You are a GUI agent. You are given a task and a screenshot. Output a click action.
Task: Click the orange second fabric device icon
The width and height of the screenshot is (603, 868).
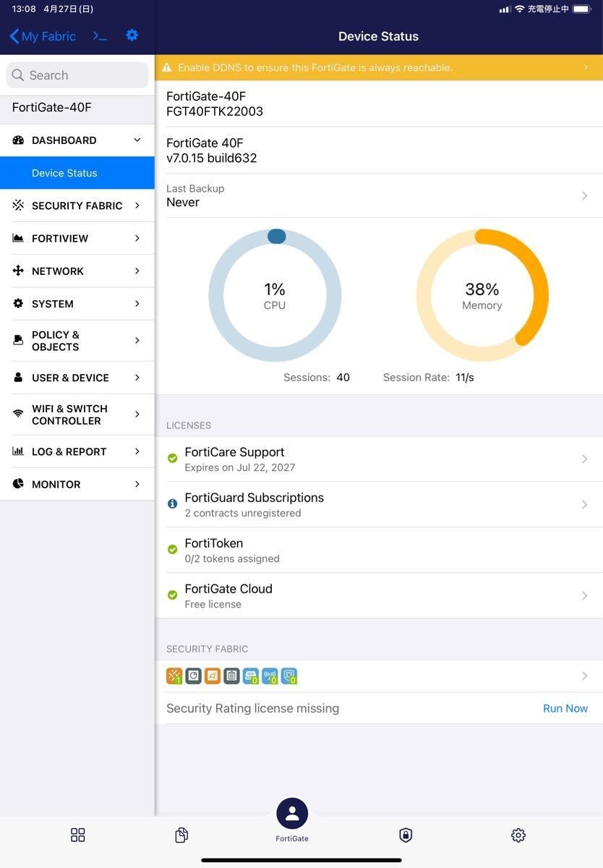click(x=213, y=676)
